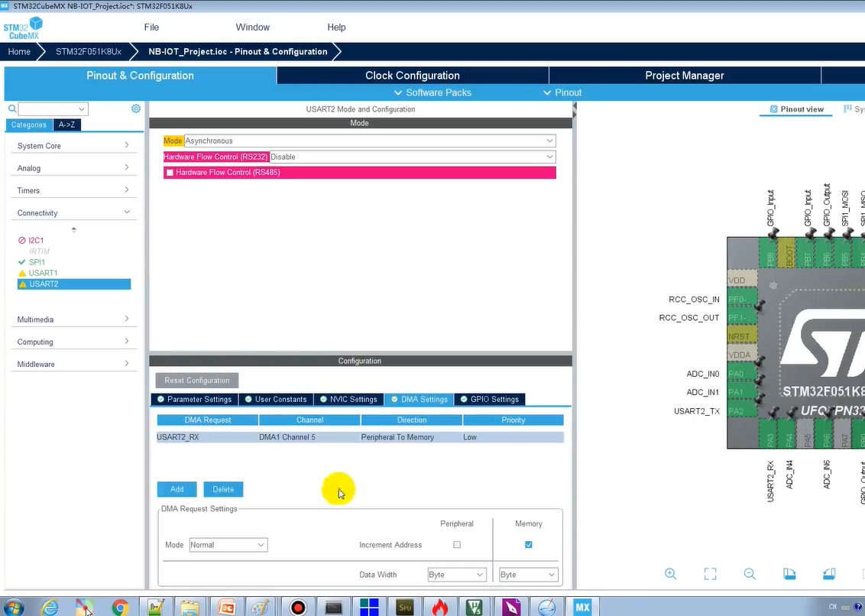Click the MX STM32CubeMX taskbar icon
The height and width of the screenshot is (616, 865).
tap(582, 607)
